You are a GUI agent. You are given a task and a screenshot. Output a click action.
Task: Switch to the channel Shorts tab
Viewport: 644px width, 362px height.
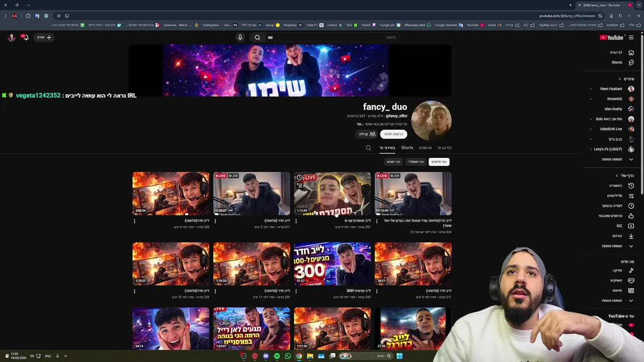point(407,148)
